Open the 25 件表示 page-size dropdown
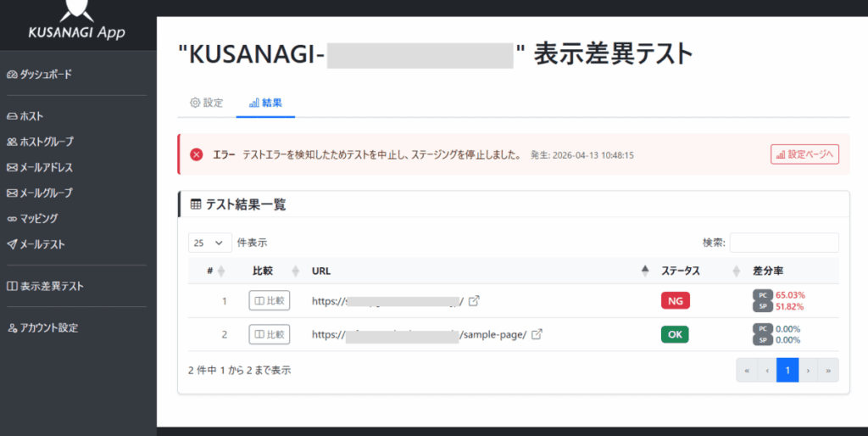Viewport: 868px width, 436px height. [x=209, y=243]
